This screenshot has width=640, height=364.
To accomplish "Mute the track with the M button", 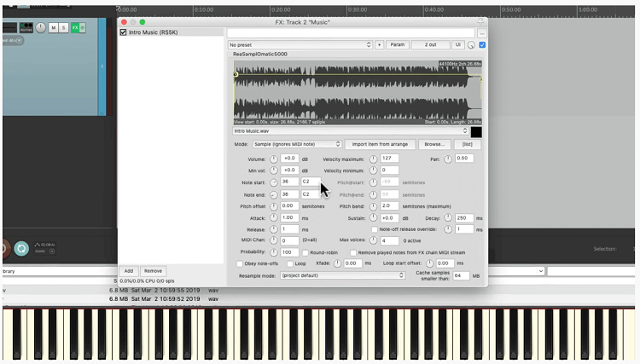I will [x=53, y=28].
